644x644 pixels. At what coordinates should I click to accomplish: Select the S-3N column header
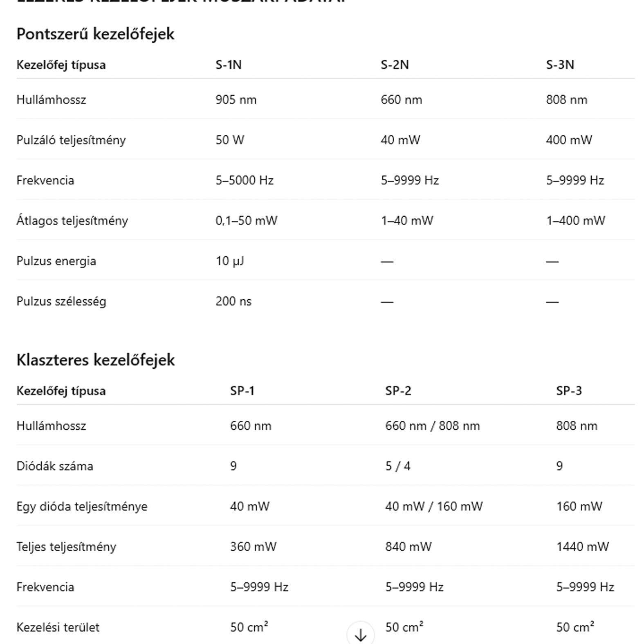coord(560,65)
